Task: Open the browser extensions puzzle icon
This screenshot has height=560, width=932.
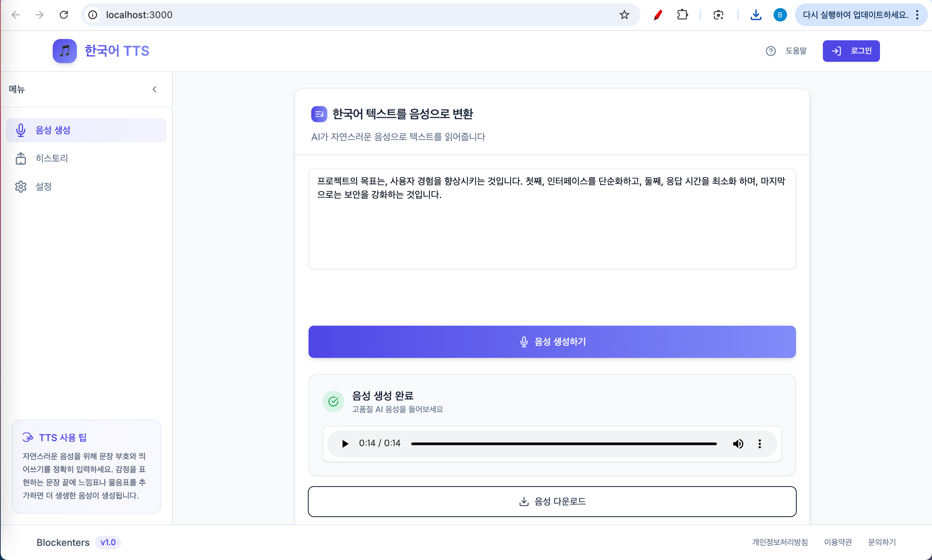Action: (682, 15)
